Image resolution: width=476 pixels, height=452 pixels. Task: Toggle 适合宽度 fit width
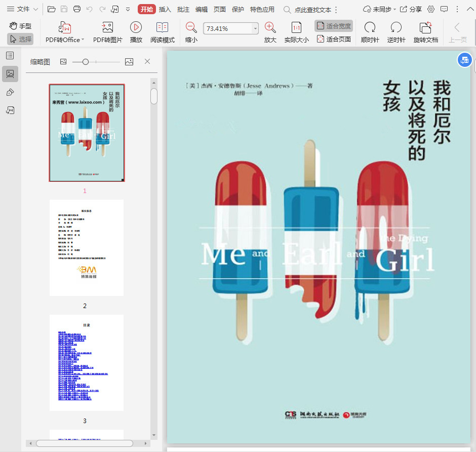coord(334,26)
